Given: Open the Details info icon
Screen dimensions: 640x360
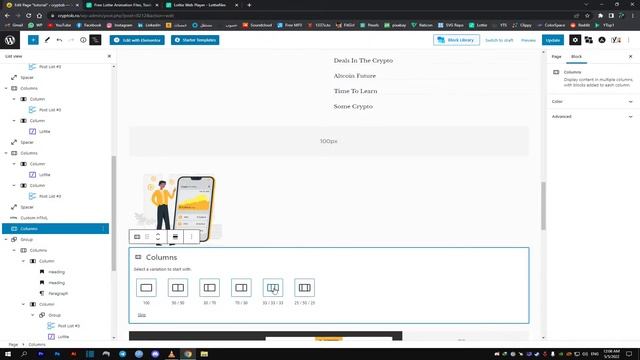Looking at the screenshot, I should click(83, 40).
